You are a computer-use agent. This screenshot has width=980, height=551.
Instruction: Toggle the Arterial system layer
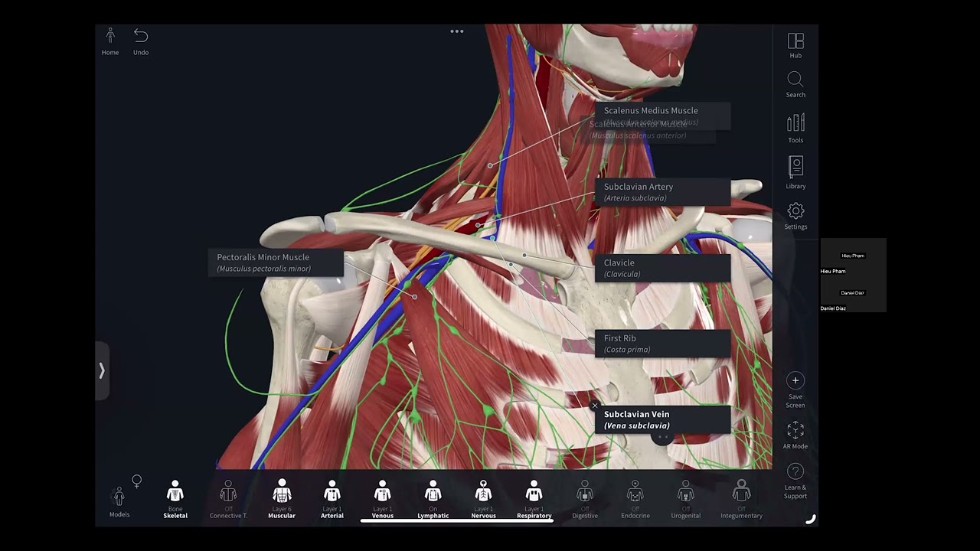pyautogui.click(x=332, y=500)
